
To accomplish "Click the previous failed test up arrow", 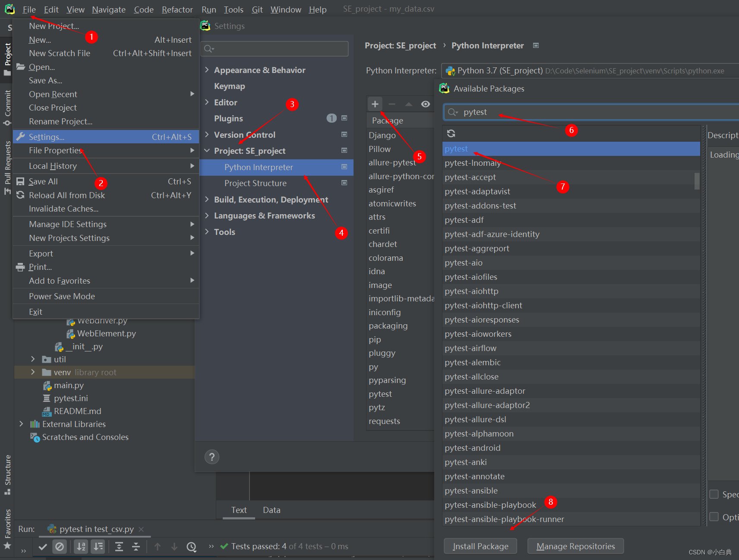I will (158, 547).
